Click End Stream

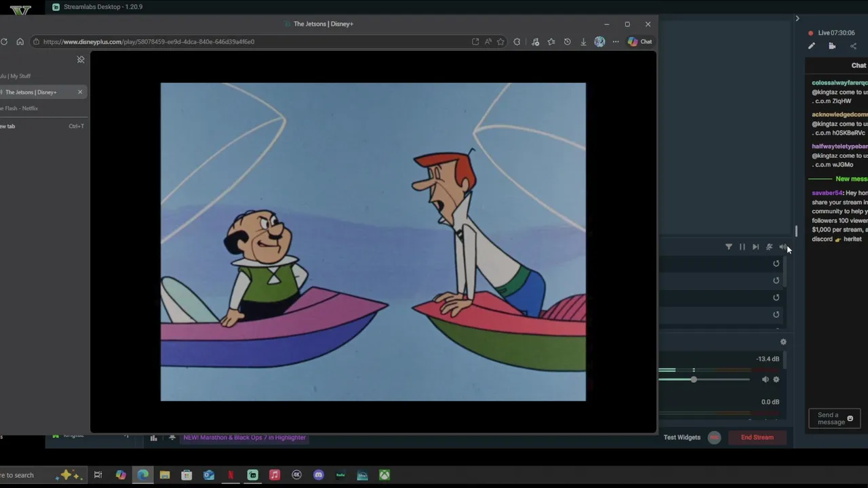pos(757,437)
